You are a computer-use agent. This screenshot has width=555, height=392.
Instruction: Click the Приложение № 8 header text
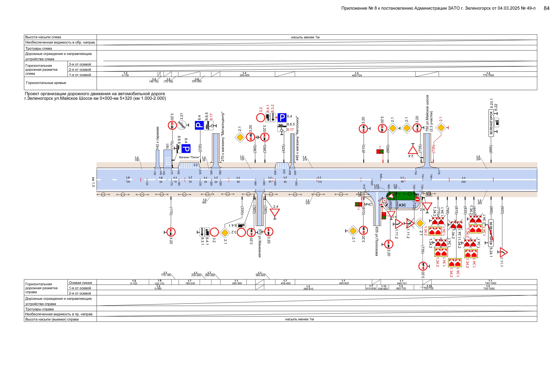(438, 8)
